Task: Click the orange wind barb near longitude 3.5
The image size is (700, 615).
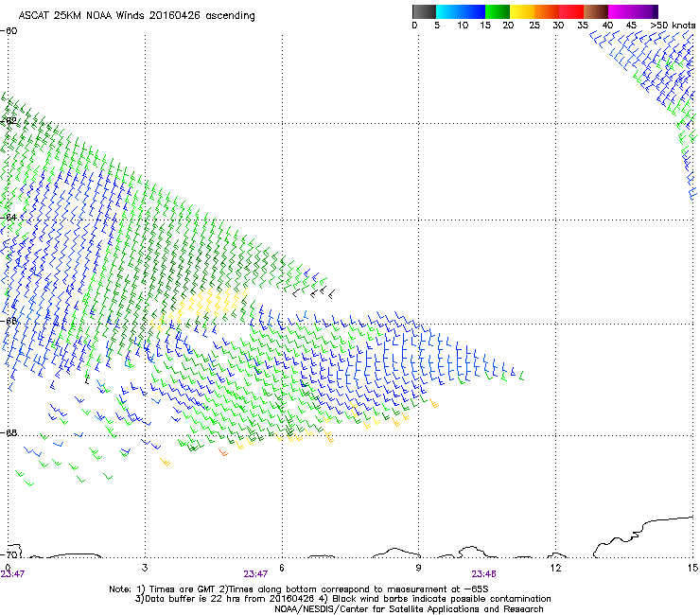Action: [166, 462]
